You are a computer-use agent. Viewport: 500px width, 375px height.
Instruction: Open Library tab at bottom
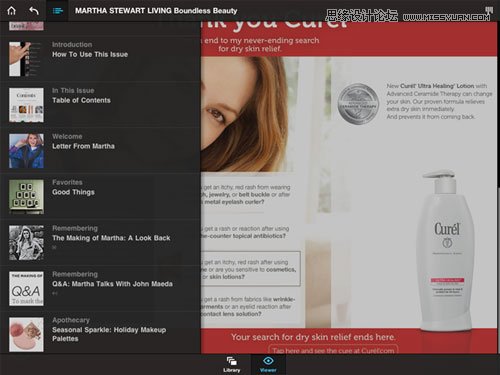click(x=232, y=364)
